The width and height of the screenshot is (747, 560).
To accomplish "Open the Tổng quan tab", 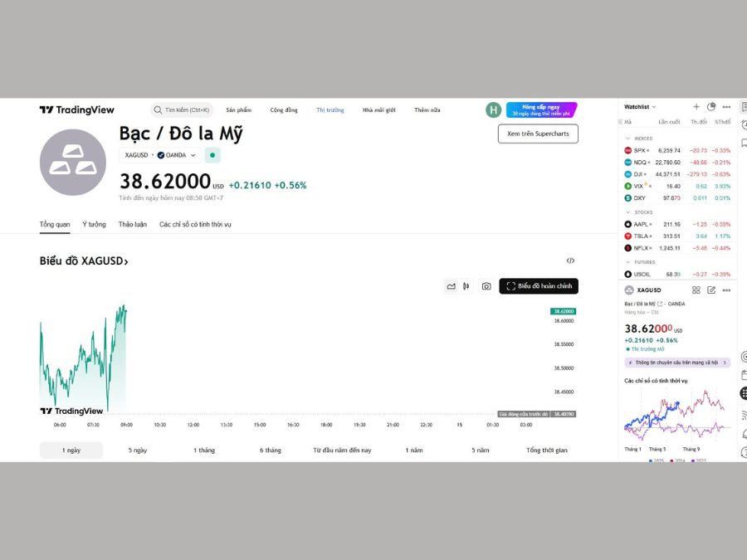I will click(55, 224).
